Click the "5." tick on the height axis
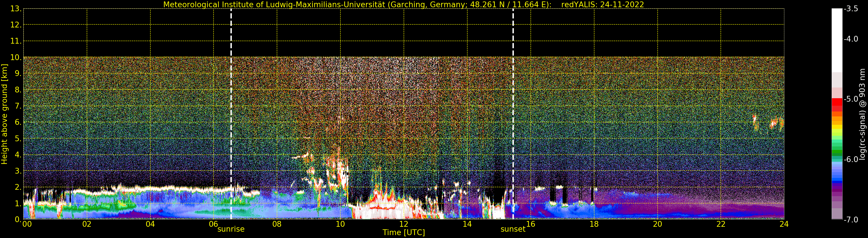Image resolution: width=868 pixels, height=238 pixels. point(18,139)
